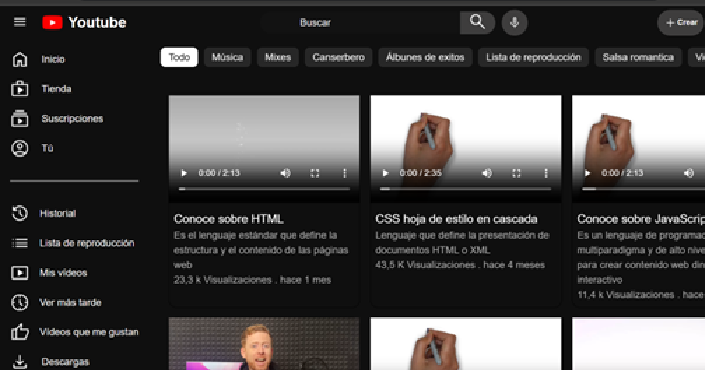
Task: Click the thumbs-up Videos que me gustan icon
Action: tap(20, 332)
